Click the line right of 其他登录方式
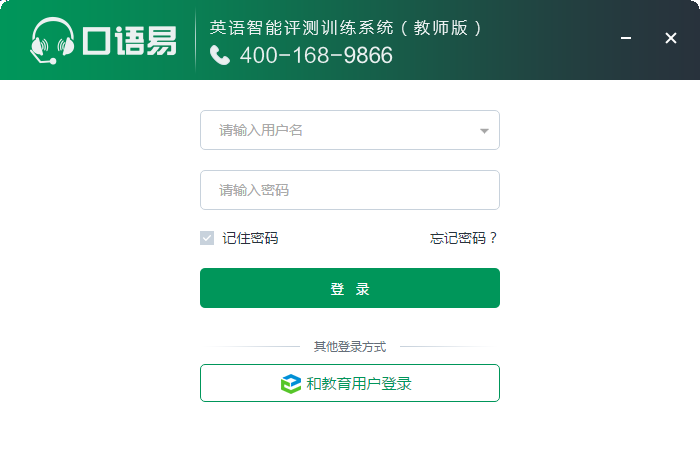The image size is (700, 450). [445, 347]
